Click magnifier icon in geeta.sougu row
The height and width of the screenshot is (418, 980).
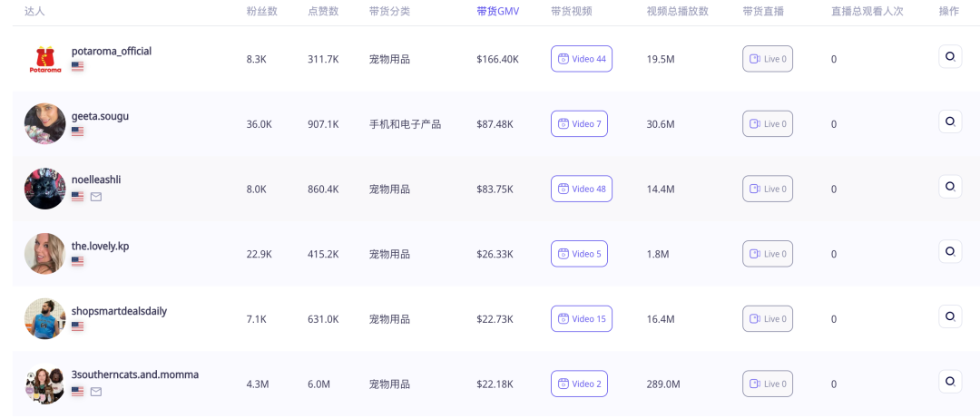coord(950,122)
